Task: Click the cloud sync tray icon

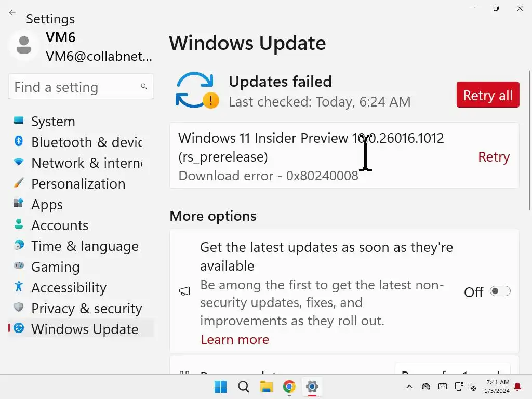Action: pos(426,387)
